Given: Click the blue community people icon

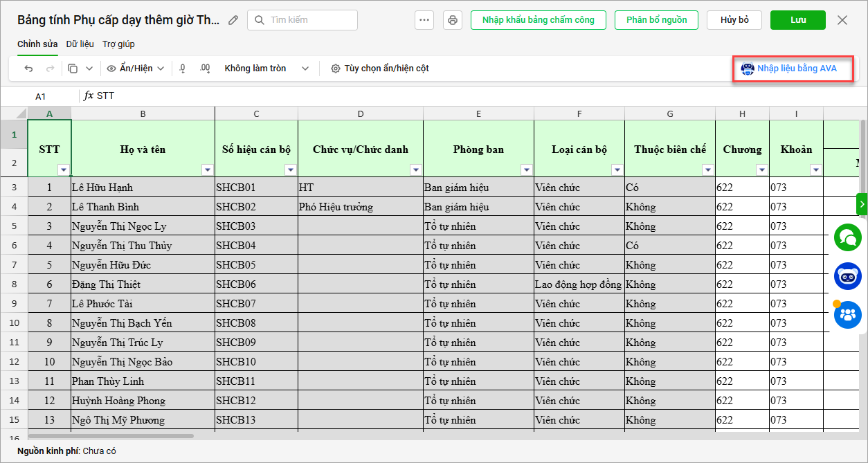Looking at the screenshot, I should 848,315.
